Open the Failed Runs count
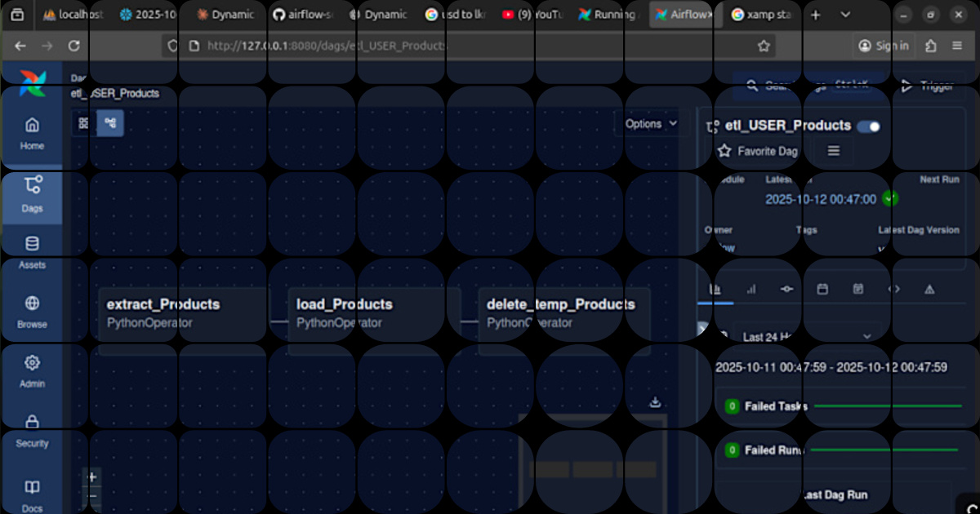 [x=733, y=450]
